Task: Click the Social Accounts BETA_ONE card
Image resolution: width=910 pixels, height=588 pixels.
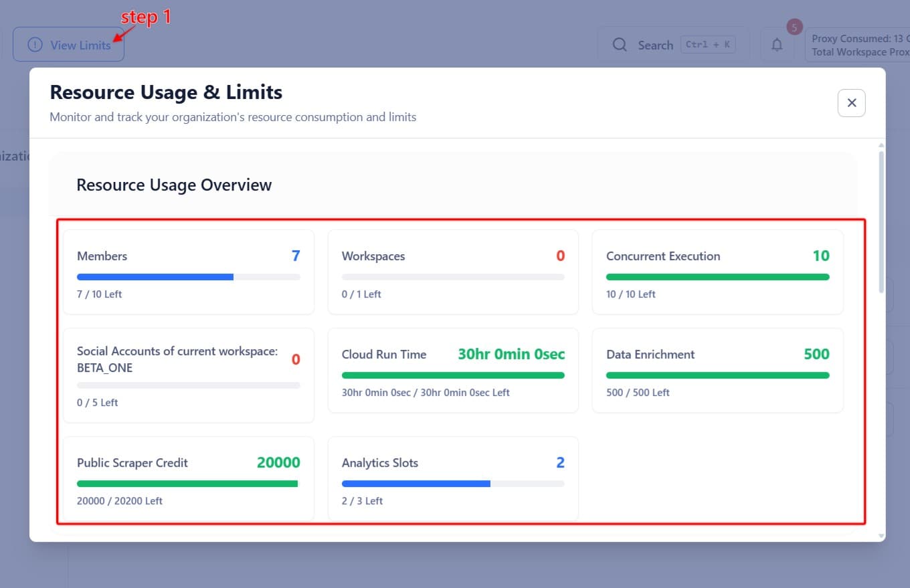Action: coord(188,375)
